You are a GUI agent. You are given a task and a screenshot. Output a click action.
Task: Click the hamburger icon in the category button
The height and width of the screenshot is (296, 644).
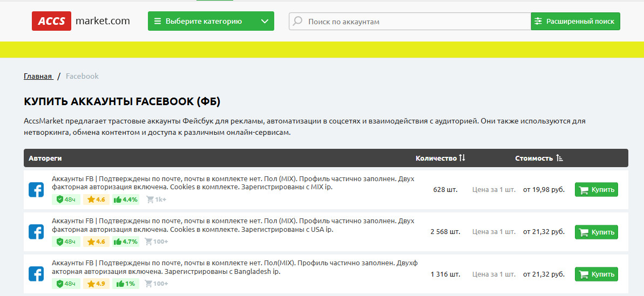[157, 22]
